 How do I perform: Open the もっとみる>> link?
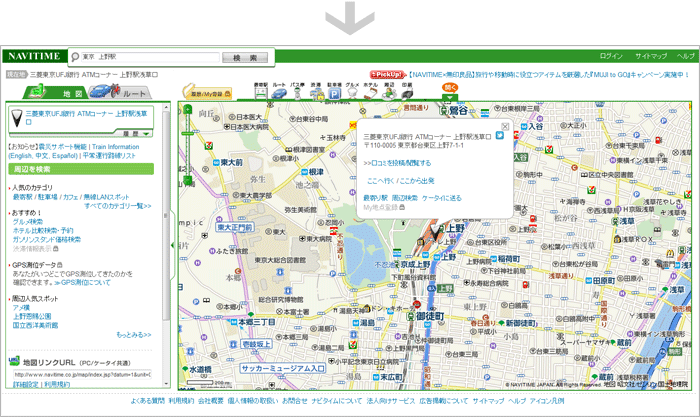point(134,334)
